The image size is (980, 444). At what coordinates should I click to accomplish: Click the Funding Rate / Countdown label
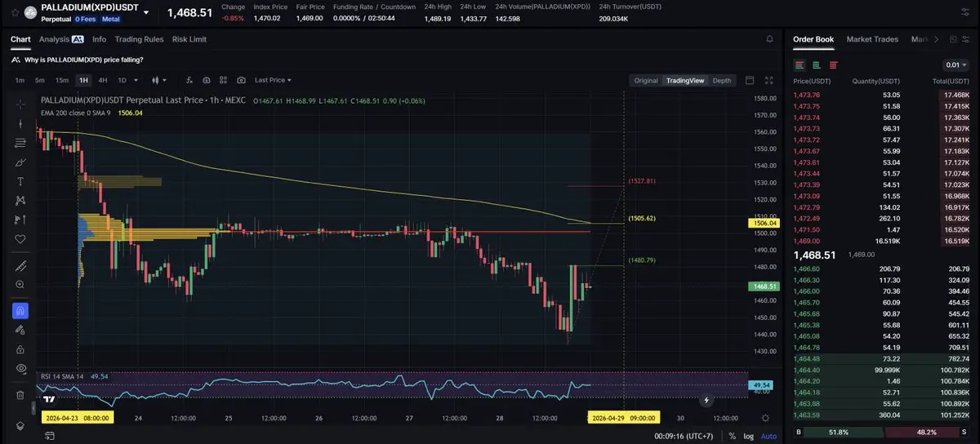(374, 7)
